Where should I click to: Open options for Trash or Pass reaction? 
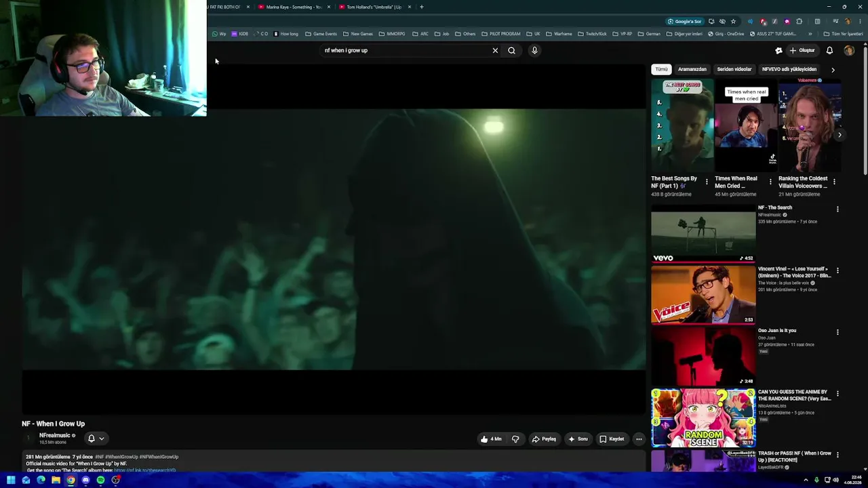[837, 455]
